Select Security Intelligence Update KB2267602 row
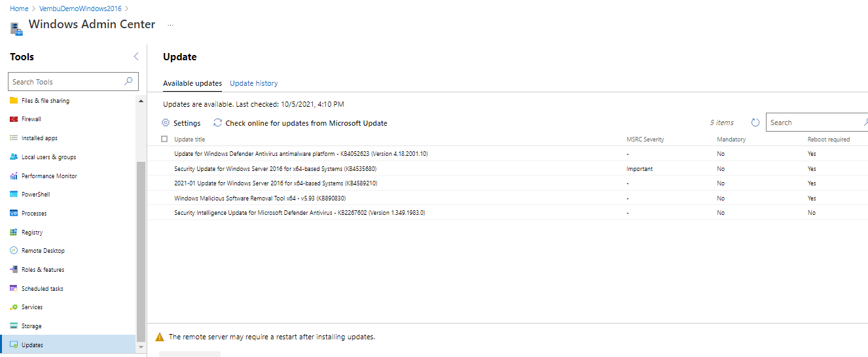The image size is (868, 357). 507,213
